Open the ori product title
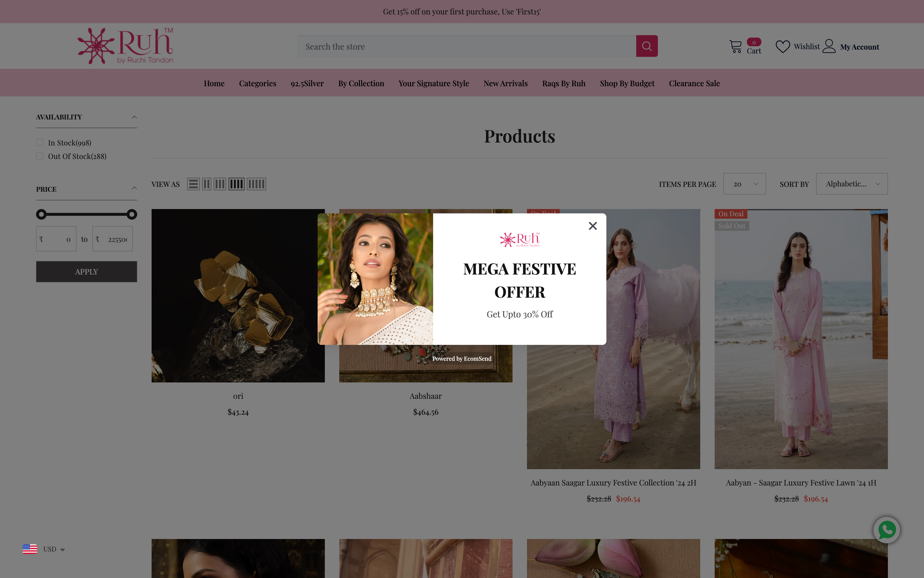Screen dimensions: 924x578 (238, 396)
